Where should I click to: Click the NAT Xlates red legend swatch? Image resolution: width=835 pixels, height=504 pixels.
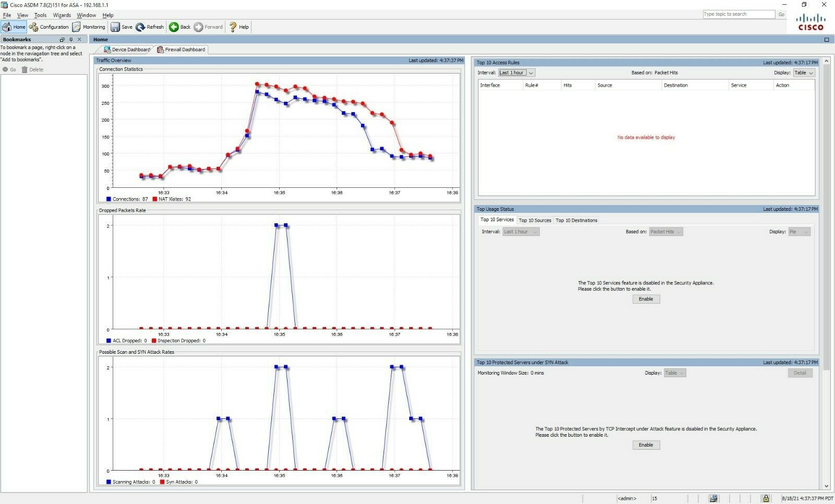tap(154, 199)
